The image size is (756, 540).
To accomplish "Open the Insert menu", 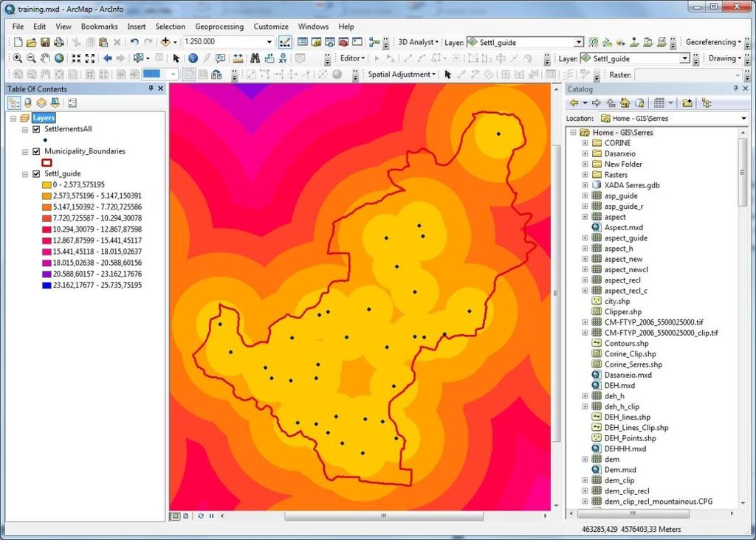I will pyautogui.click(x=137, y=27).
